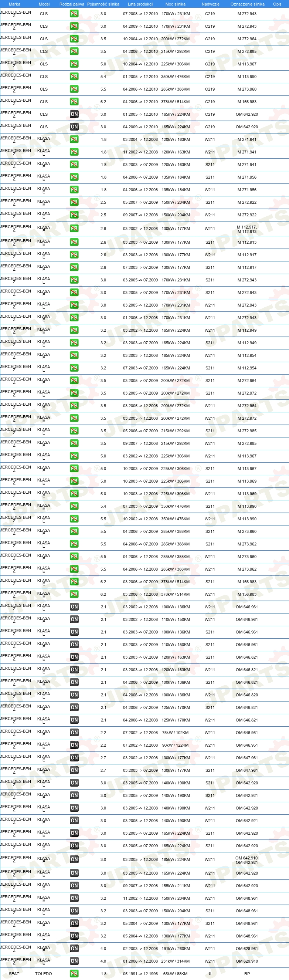Image resolution: width=289 pixels, height=980 pixels.
Task: Click PB icon in CLS 6.2 row
Action: 74,102
